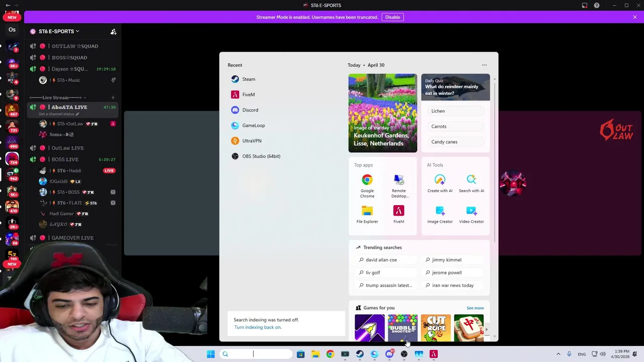Open Search with AI tool
The width and height of the screenshot is (644, 362).
[471, 184]
